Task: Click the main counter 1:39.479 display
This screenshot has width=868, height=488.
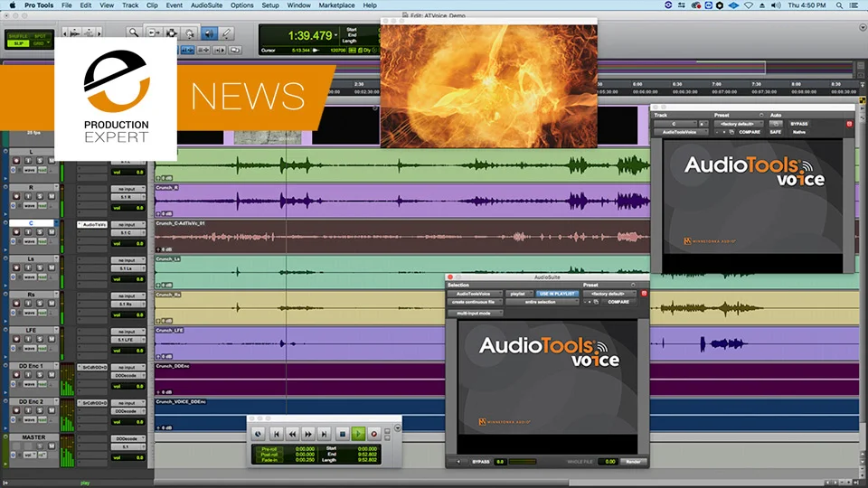Action: point(310,35)
